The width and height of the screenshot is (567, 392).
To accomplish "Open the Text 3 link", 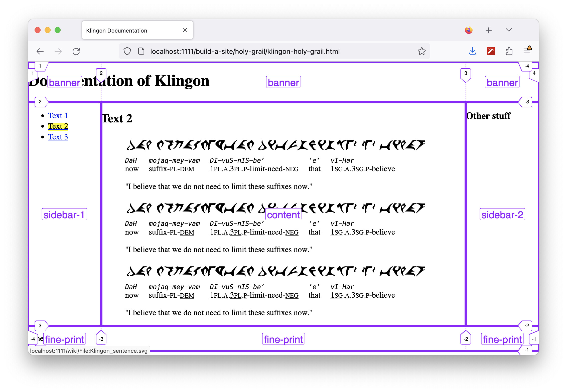I will pos(58,137).
